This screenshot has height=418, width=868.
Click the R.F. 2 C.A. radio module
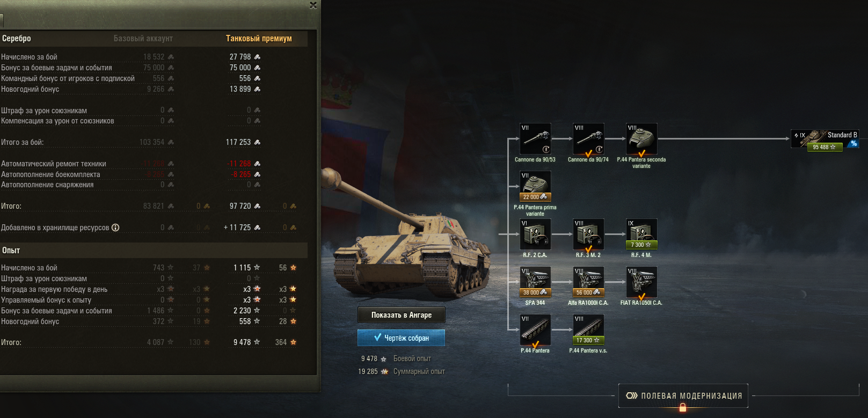click(x=535, y=234)
